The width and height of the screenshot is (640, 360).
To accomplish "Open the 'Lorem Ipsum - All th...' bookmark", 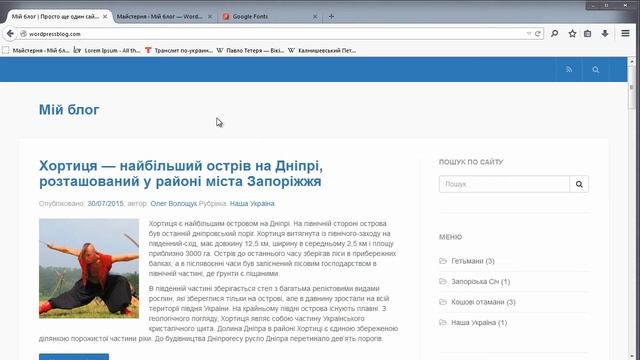I will click(107, 51).
